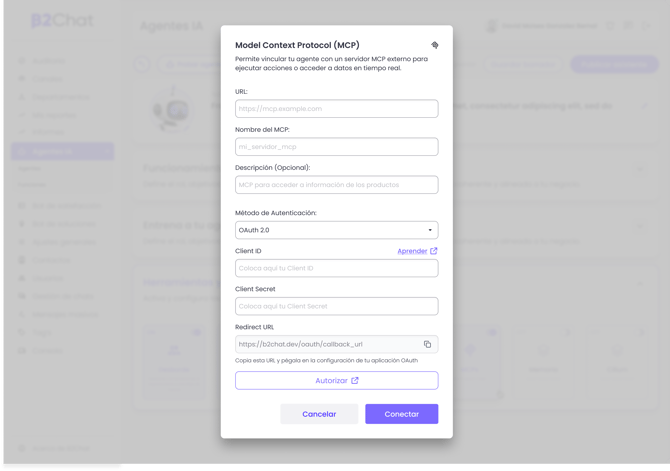Click the Nombre del MCP field

pyautogui.click(x=336, y=147)
